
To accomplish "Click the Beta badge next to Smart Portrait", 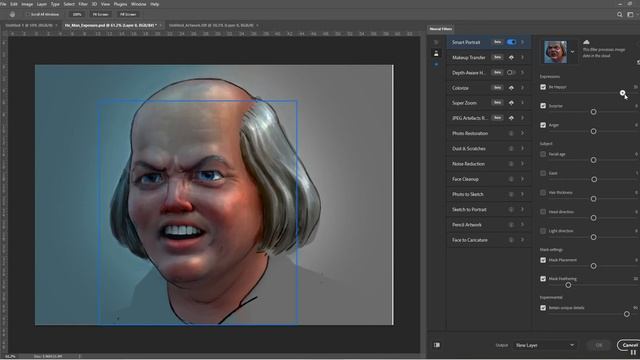I will tap(497, 42).
